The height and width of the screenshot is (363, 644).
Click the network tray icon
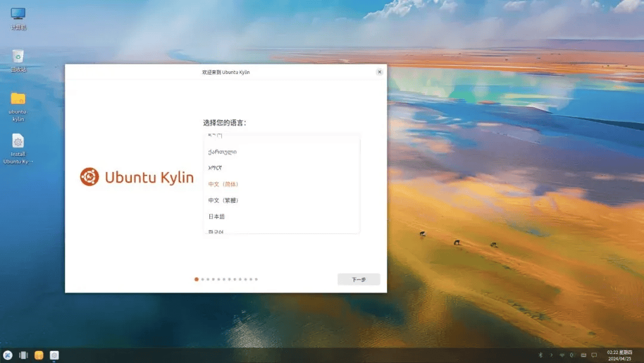coord(562,355)
